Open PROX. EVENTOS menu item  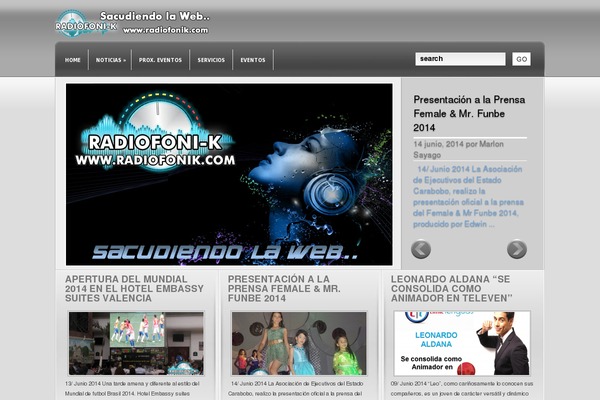160,60
